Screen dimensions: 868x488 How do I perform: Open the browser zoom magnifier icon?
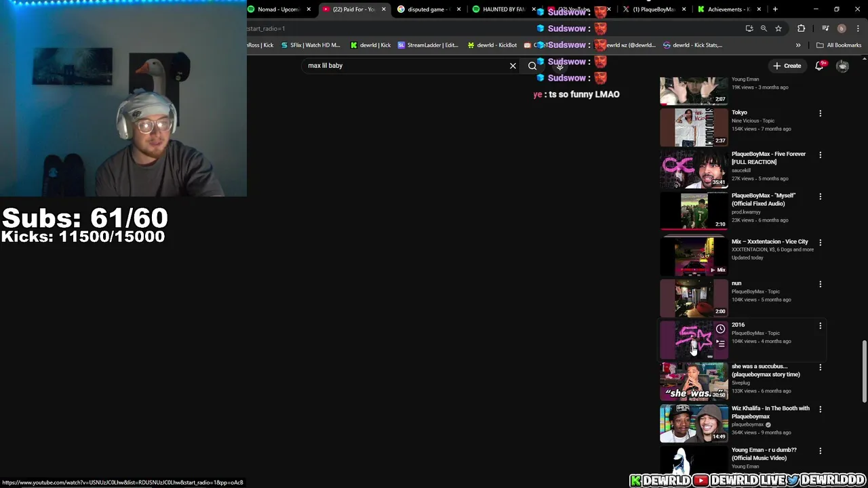pos(764,28)
